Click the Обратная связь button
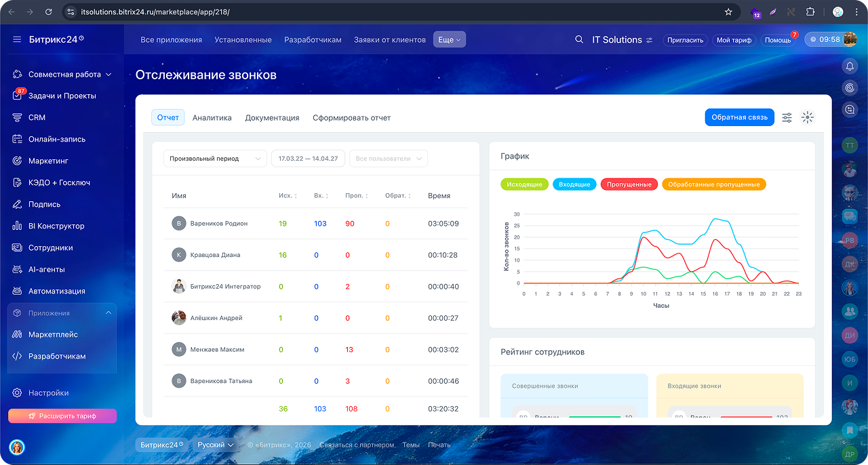 (x=739, y=117)
